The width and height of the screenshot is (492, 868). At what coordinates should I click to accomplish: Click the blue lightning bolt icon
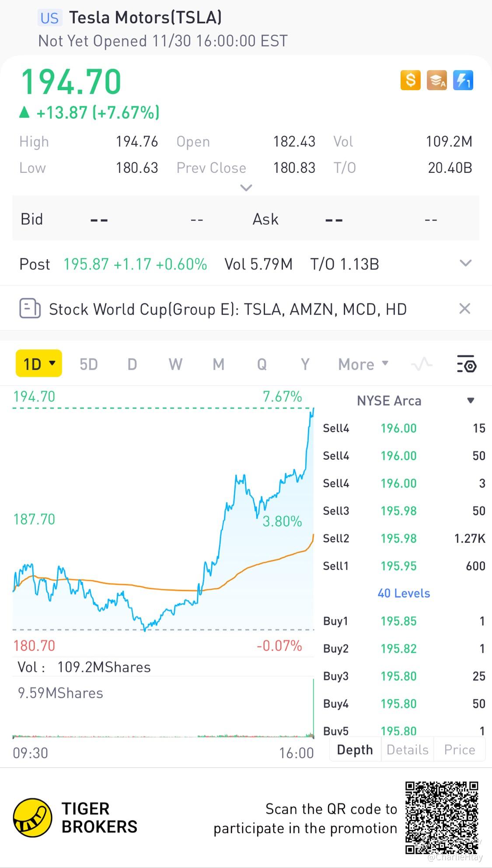pos(463,80)
